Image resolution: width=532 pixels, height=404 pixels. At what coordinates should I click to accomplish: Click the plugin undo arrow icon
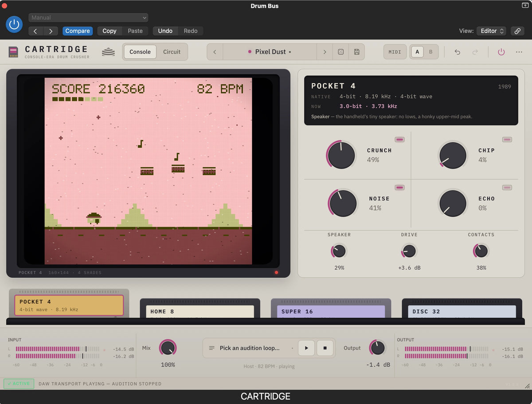click(x=458, y=52)
